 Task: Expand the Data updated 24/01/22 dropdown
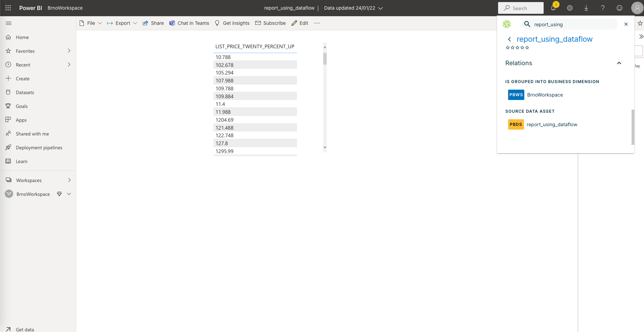[381, 8]
